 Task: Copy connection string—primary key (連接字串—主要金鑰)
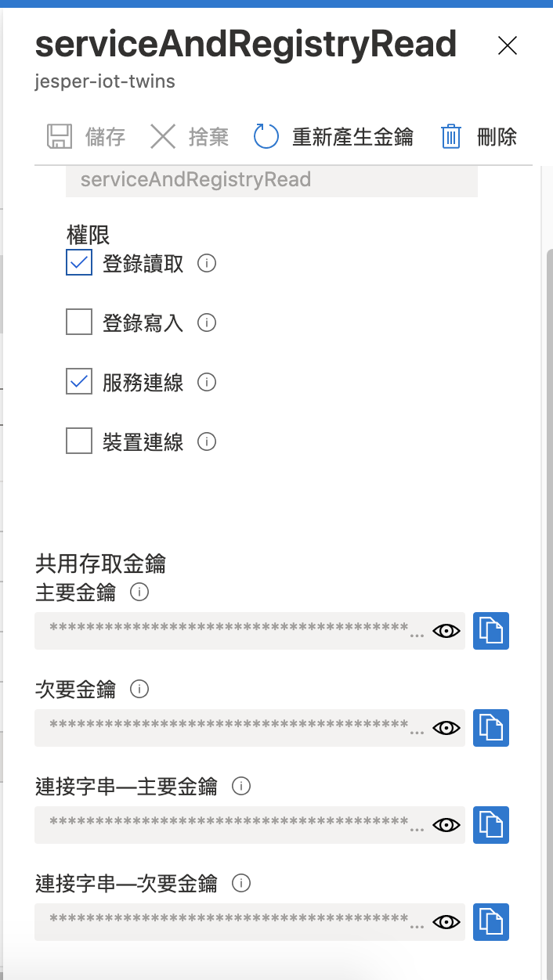[x=491, y=825]
